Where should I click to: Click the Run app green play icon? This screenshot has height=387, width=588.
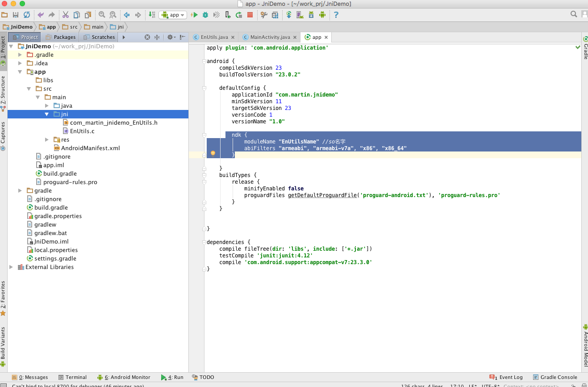click(x=194, y=15)
